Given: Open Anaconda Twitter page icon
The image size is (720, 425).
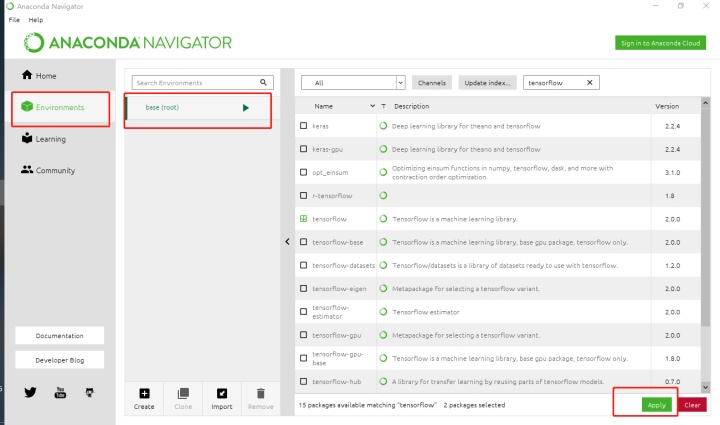Looking at the screenshot, I should pos(30,392).
